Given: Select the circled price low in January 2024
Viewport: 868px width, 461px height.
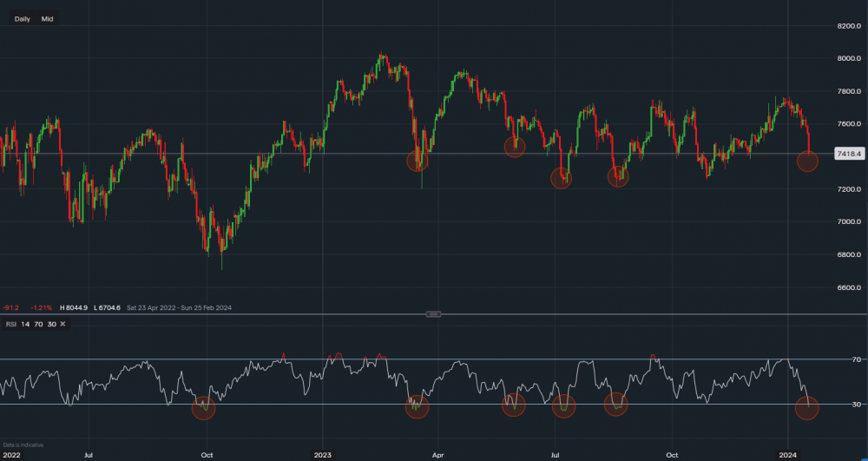Looking at the screenshot, I should point(807,161).
